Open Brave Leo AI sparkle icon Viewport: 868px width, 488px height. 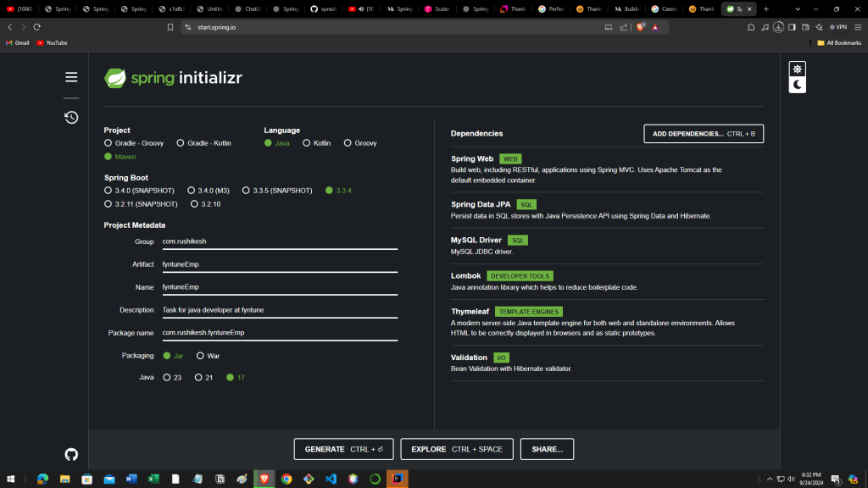[x=820, y=27]
